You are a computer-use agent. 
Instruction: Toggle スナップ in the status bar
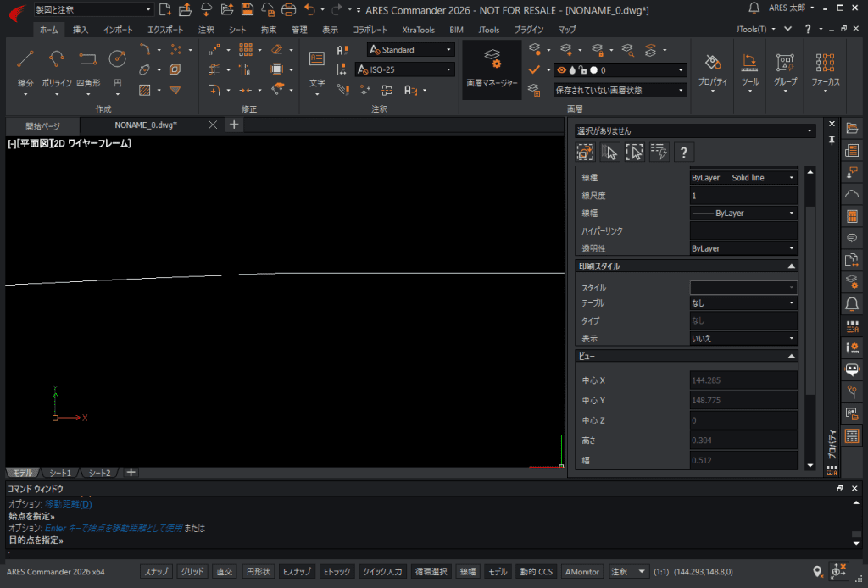pos(156,571)
